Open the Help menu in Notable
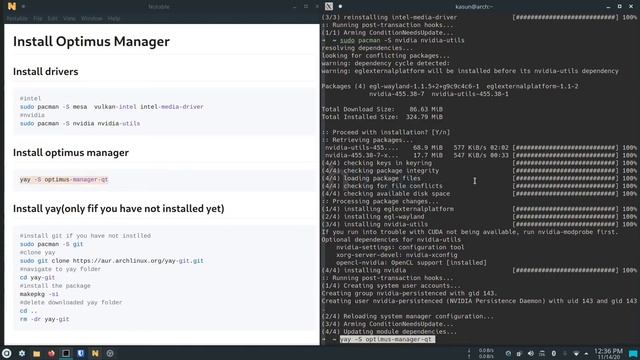 114,18
